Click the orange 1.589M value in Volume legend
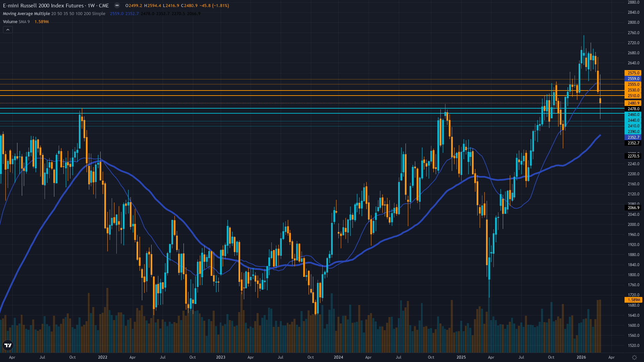Image resolution: width=644 pixels, height=362 pixels. click(42, 22)
